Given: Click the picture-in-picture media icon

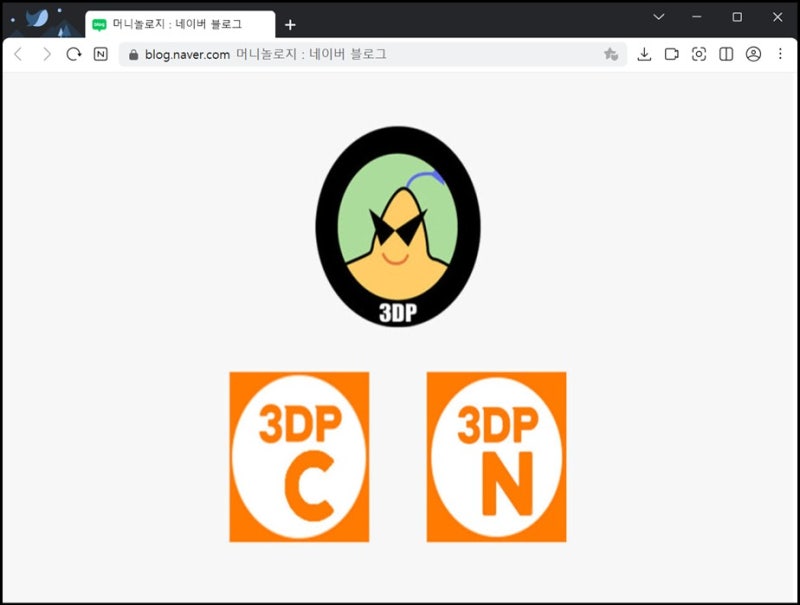Looking at the screenshot, I should click(674, 55).
